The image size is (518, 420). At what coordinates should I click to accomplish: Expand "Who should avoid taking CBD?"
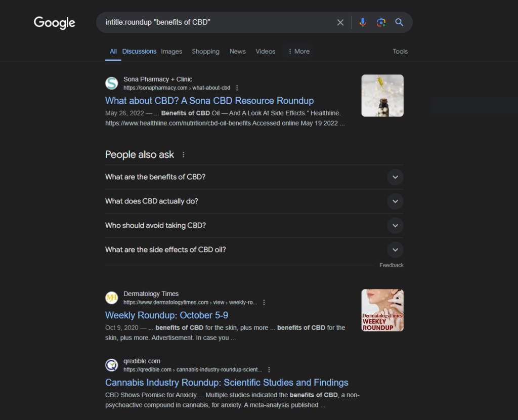(395, 225)
